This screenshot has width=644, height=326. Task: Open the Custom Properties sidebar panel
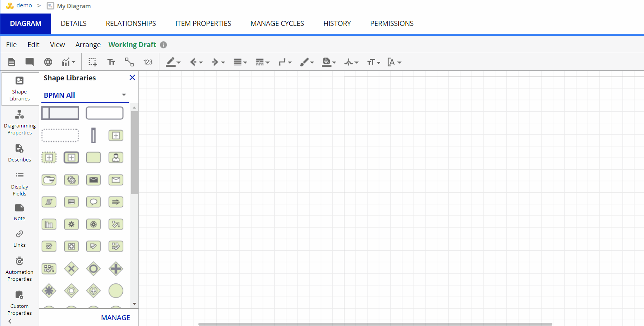tap(19, 303)
